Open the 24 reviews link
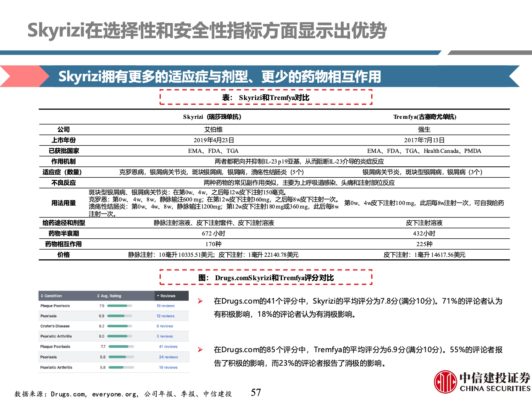This screenshot has width=532, height=399. click(168, 357)
